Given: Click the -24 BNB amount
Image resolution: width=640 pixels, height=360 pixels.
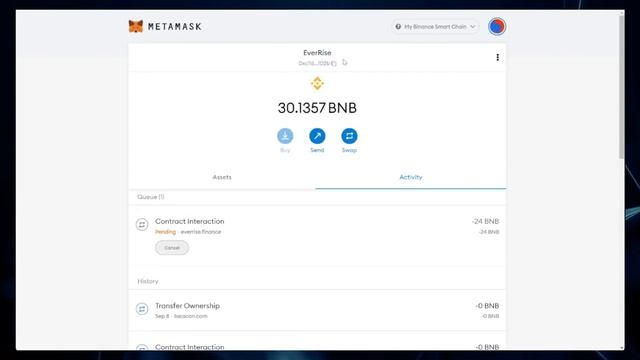Looking at the screenshot, I should [485, 221].
